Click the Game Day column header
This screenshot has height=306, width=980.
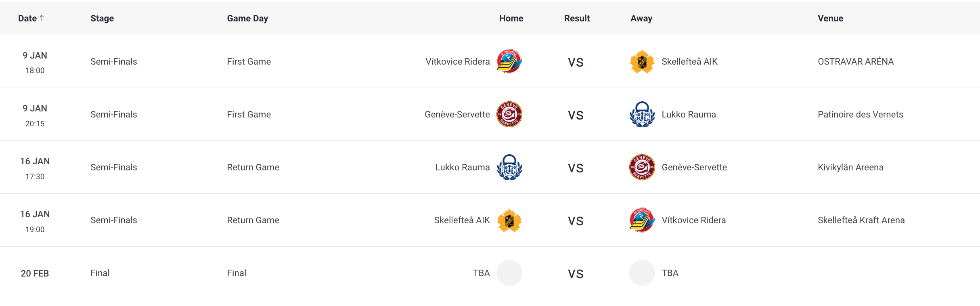pos(247,18)
